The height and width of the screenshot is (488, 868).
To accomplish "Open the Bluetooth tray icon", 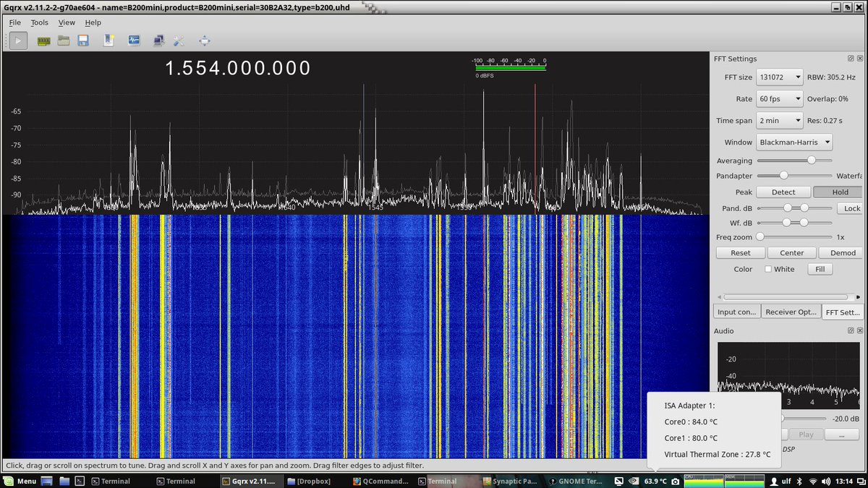I will [x=800, y=481].
